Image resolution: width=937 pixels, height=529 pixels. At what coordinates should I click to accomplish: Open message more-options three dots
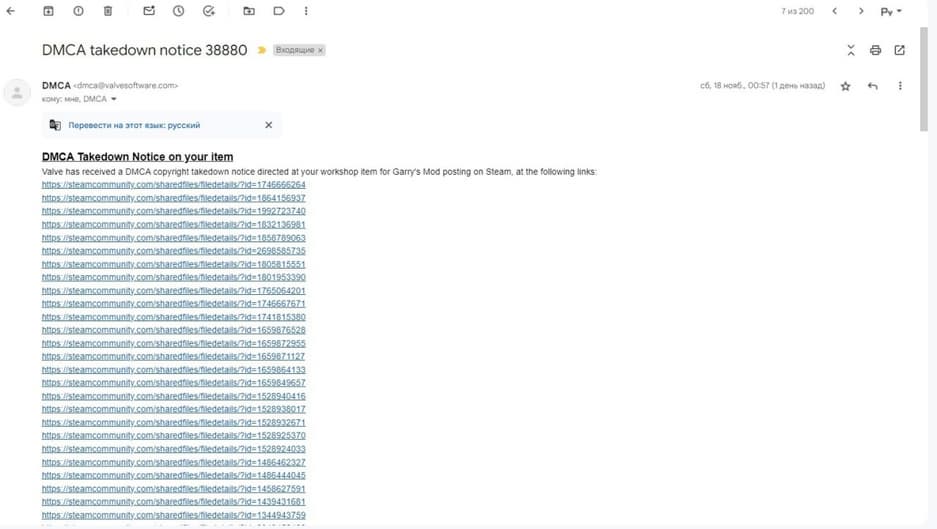point(900,86)
